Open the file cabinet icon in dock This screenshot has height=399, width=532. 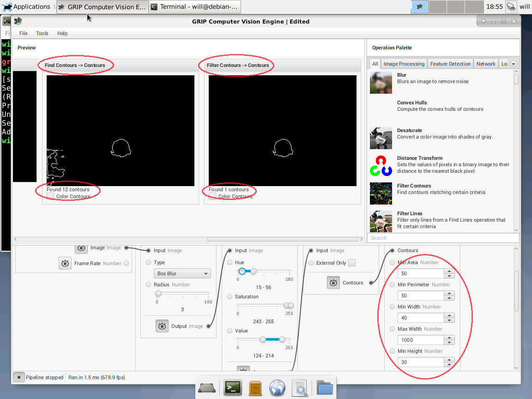(255, 388)
